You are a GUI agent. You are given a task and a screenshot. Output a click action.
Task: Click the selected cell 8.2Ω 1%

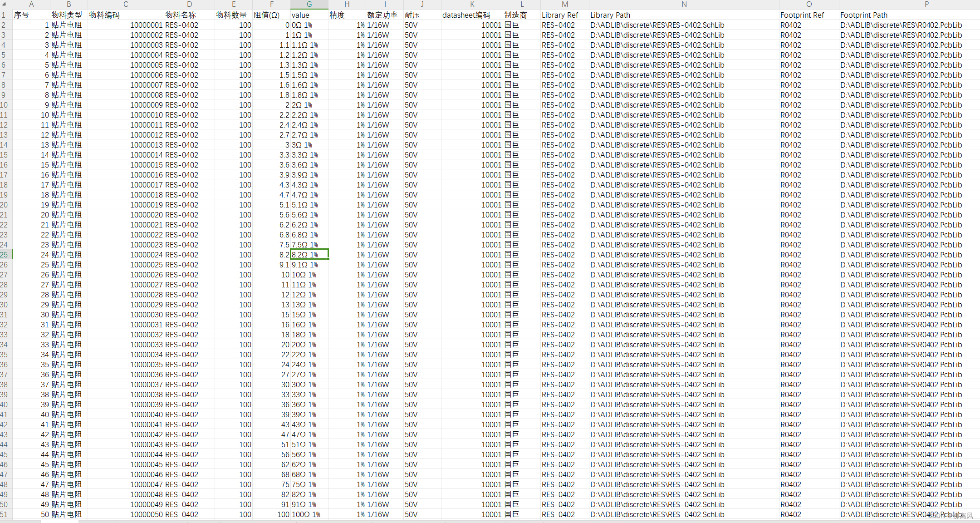[309, 255]
